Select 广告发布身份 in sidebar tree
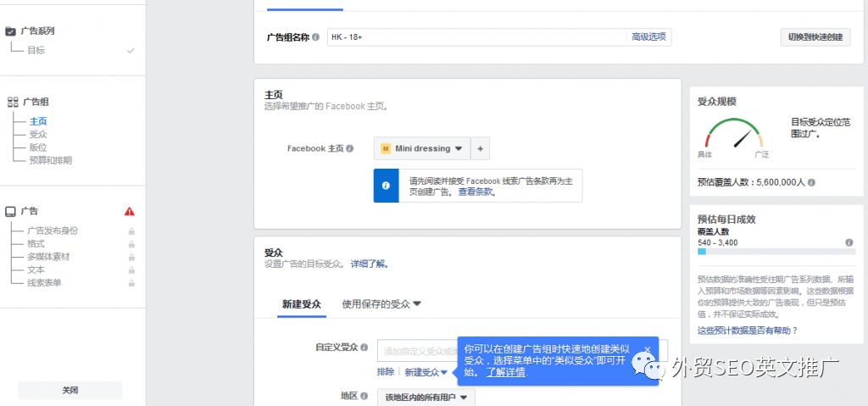 [53, 231]
